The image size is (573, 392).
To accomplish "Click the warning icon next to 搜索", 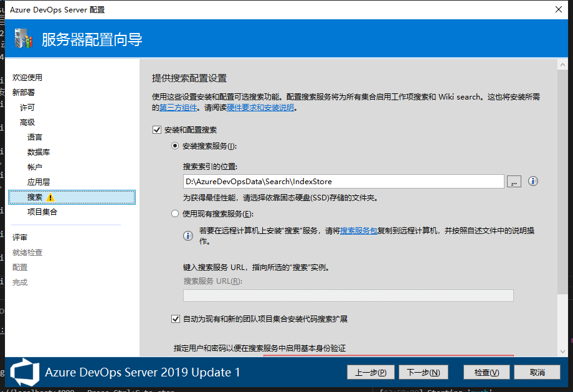I will coord(50,197).
